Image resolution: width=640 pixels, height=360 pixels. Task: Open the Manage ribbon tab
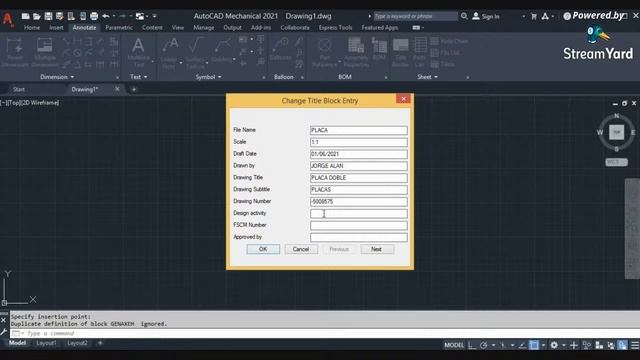[x=204, y=28]
